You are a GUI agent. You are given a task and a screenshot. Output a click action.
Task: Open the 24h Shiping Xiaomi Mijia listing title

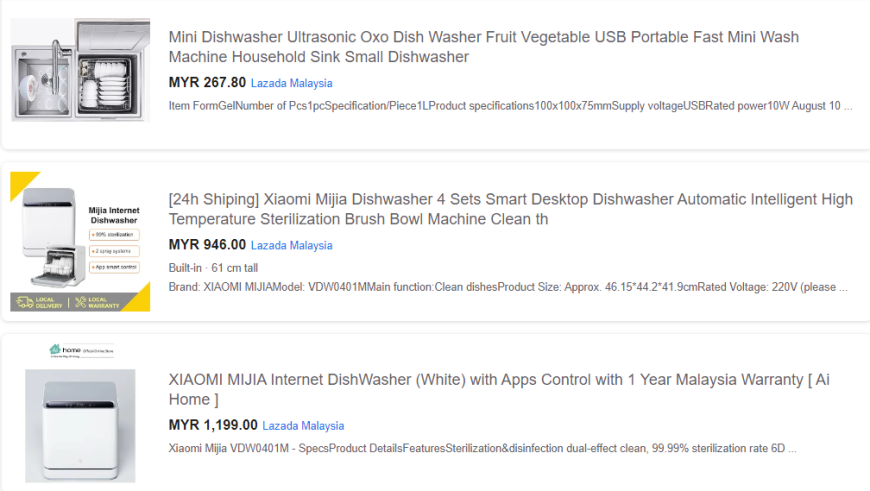click(x=510, y=209)
